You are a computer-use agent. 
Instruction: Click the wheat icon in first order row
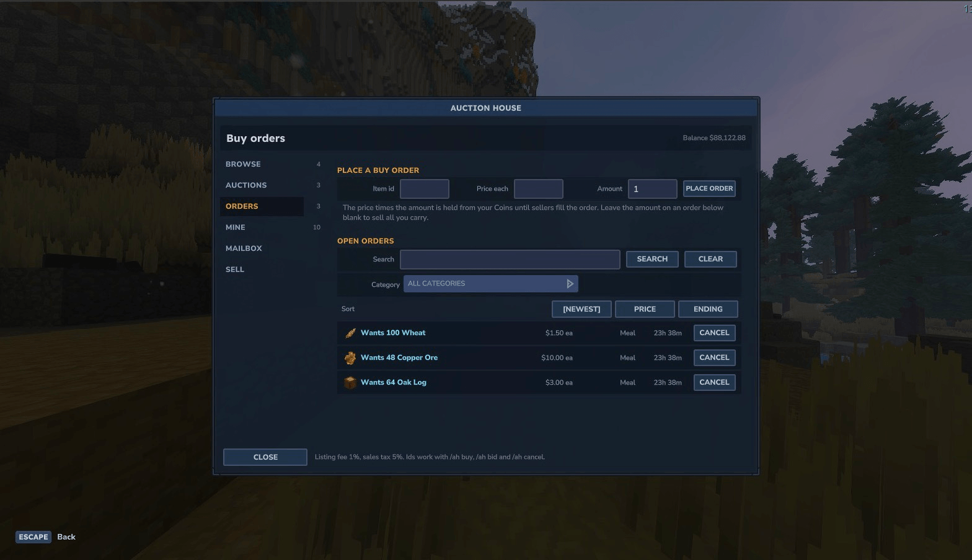pos(350,333)
